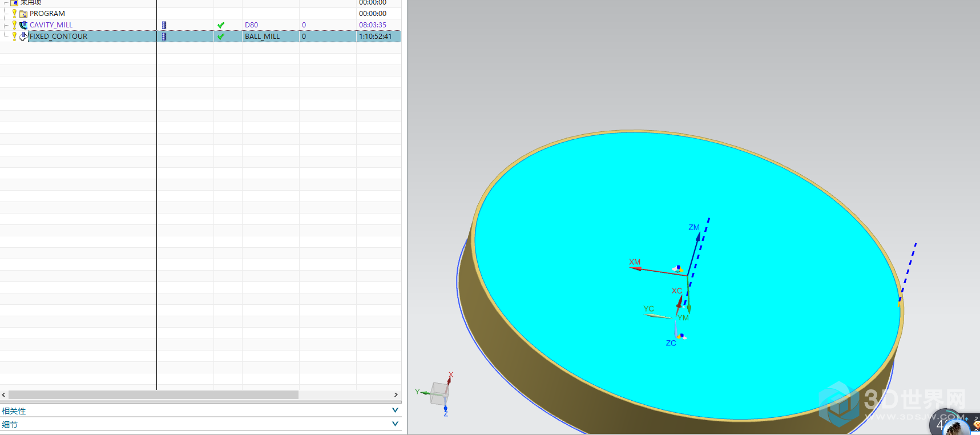The width and height of the screenshot is (980, 435).
Task: Click the 00:00:00 time in the PROGRAM row
Action: [x=373, y=14]
